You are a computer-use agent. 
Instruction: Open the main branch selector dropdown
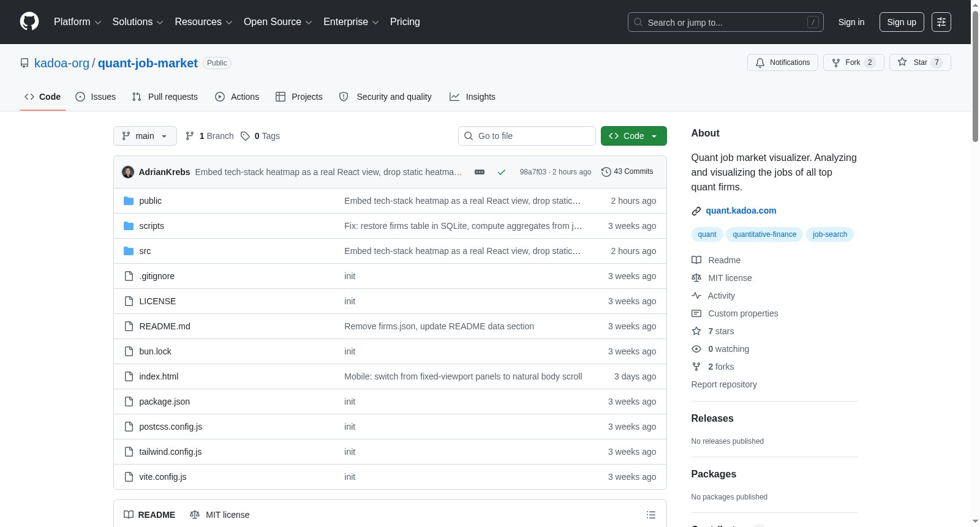click(x=145, y=136)
